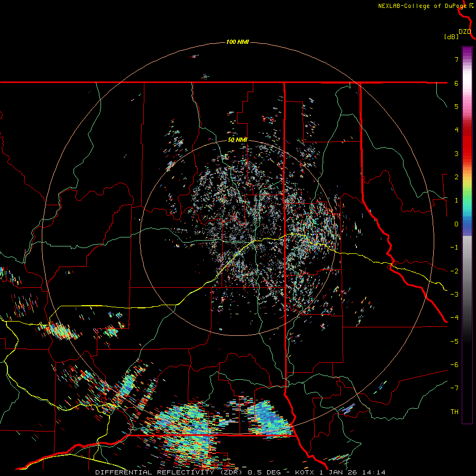Click the 50 NMI range ring label
This screenshot has width=476, height=476.
237,140
